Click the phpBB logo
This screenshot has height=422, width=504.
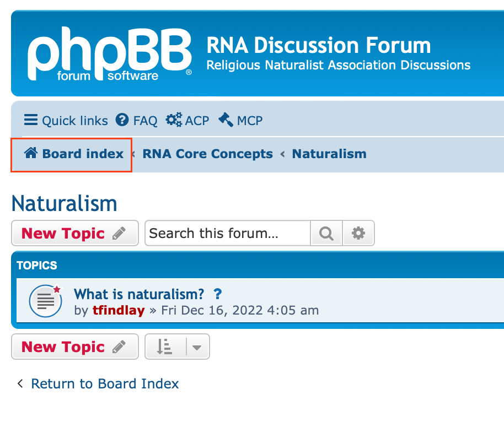110,55
